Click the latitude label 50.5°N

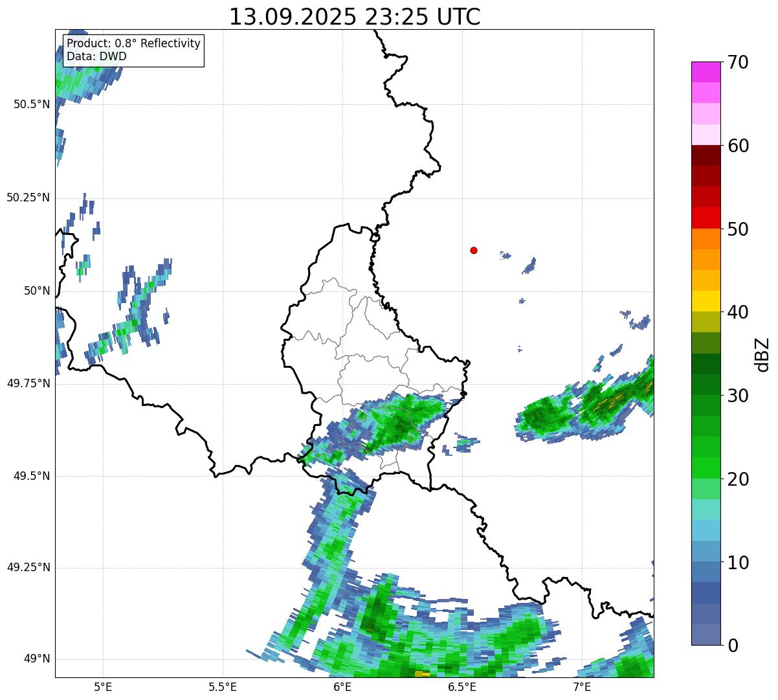pyautogui.click(x=32, y=104)
